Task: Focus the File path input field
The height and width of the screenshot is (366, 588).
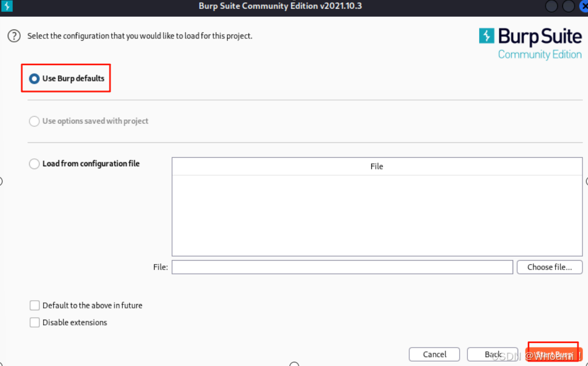Action: (x=342, y=267)
